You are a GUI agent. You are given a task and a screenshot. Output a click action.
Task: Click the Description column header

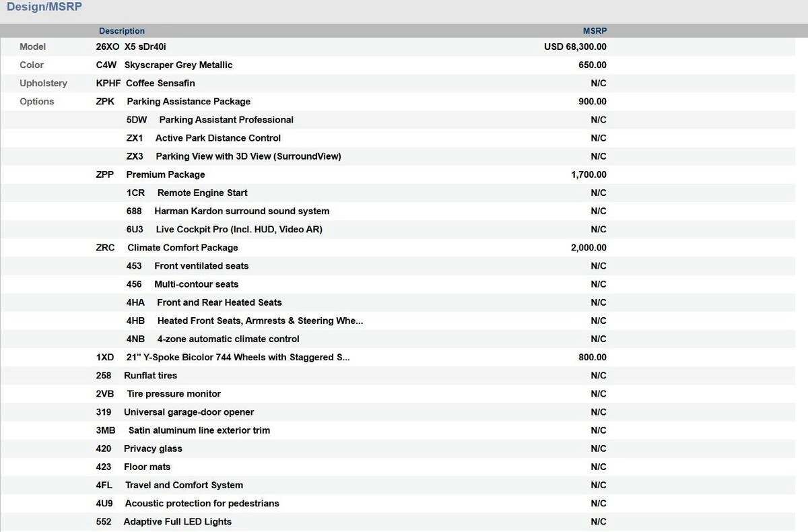click(122, 31)
